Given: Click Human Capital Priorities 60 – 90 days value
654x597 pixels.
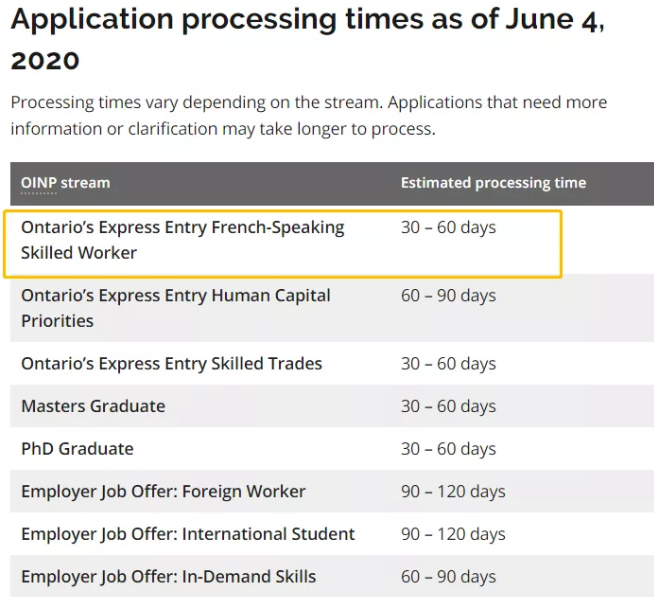Looking at the screenshot, I should click(448, 296).
